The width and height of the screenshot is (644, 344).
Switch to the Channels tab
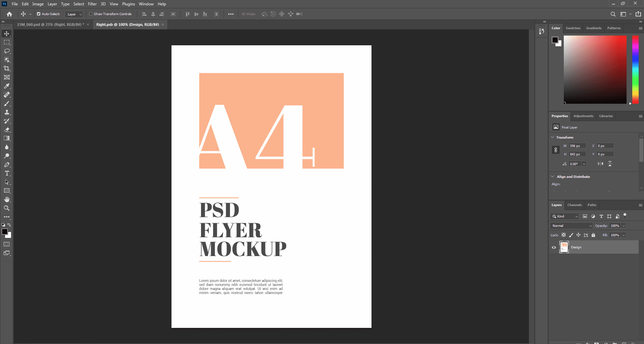(x=574, y=205)
